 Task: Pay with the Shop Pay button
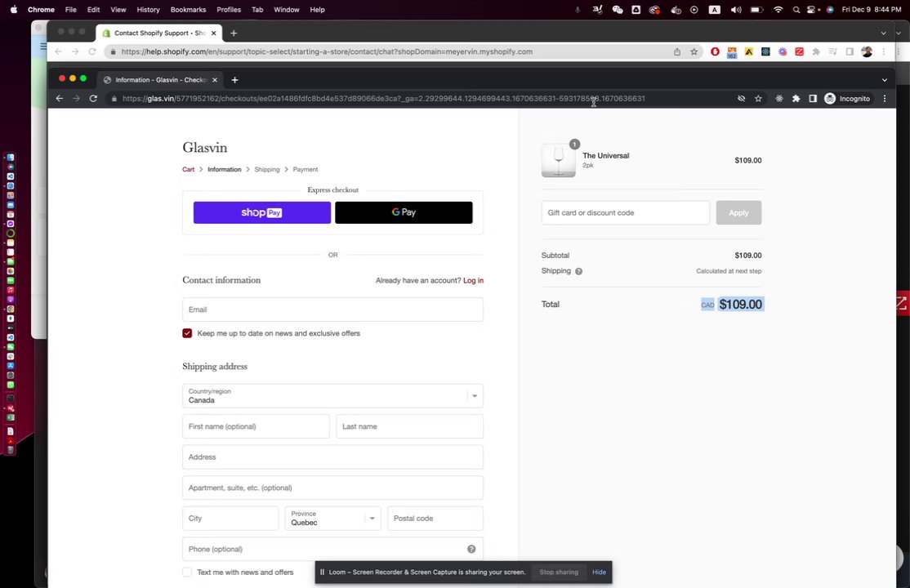pos(261,212)
